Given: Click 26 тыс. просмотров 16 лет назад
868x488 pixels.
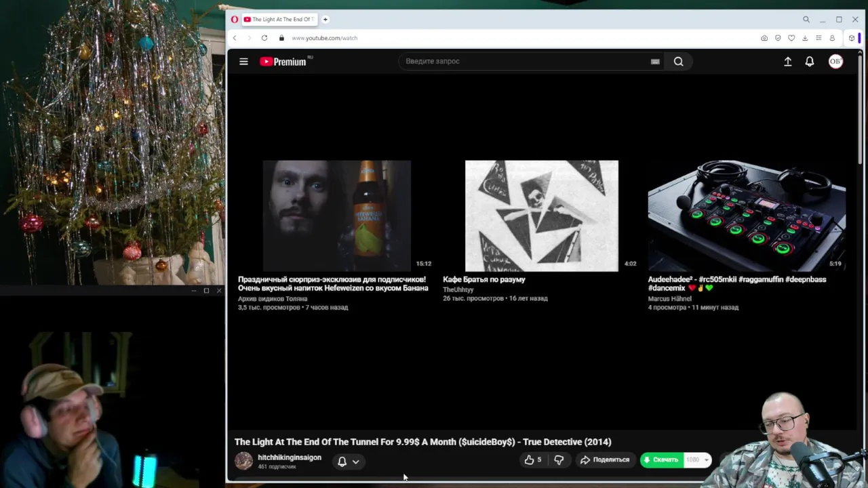Looking at the screenshot, I should [495, 298].
